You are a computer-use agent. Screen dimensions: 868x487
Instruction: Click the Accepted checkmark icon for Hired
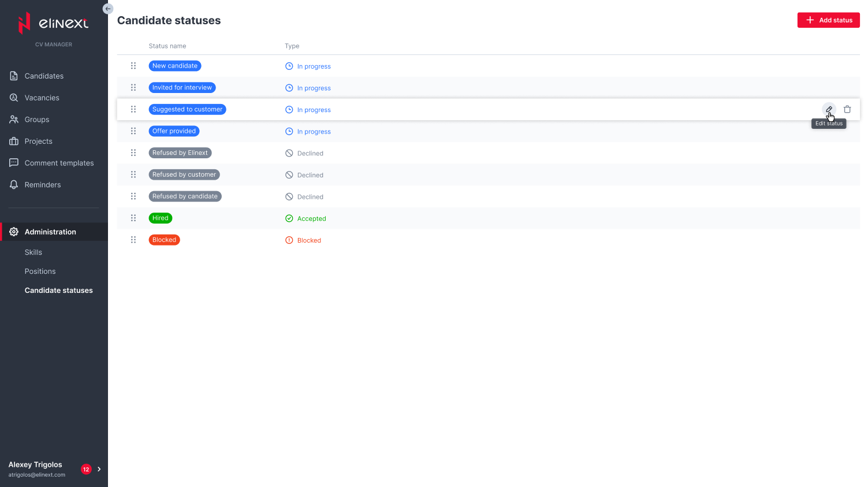tap(289, 218)
